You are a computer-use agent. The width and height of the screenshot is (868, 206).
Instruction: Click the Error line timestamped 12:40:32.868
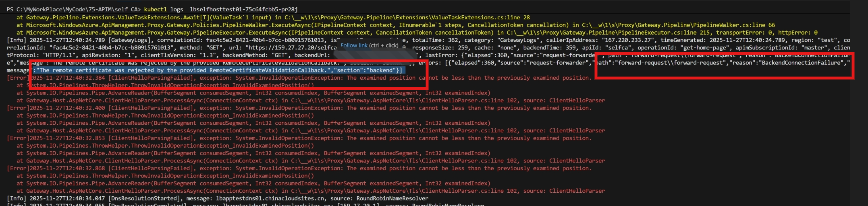[x=67, y=169]
